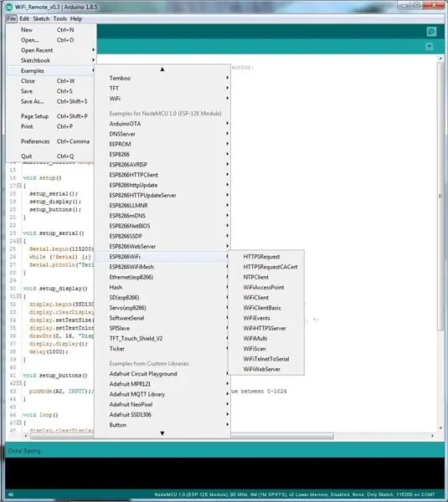Viewport: 448px width, 502px height.
Task: Open ESP8266NetBIOS examples
Action: click(162, 226)
